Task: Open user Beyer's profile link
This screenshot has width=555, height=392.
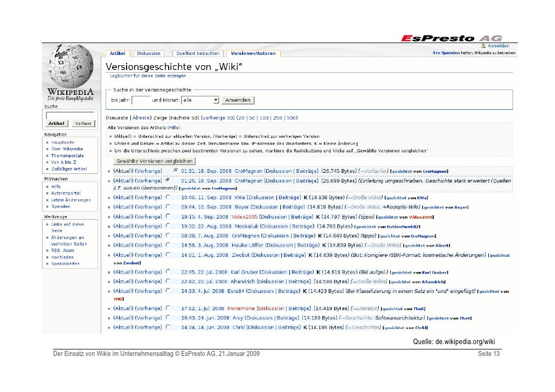Action: pos(242,207)
